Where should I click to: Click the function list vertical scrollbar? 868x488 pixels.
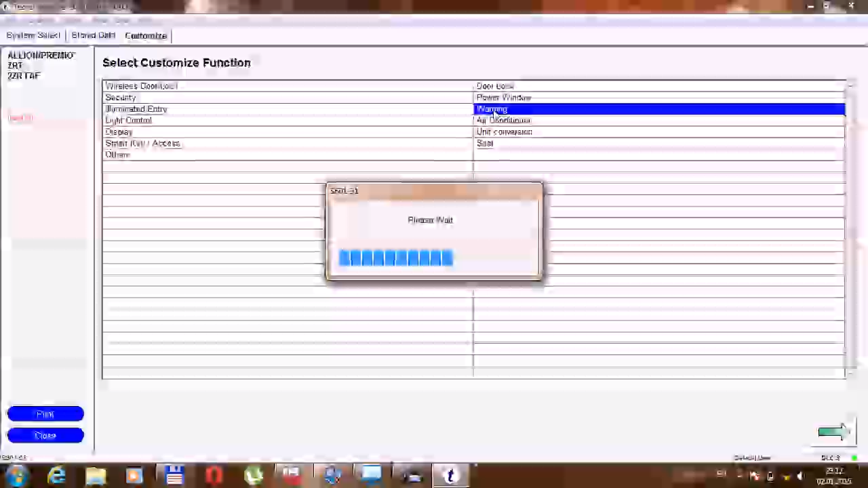[x=850, y=228]
